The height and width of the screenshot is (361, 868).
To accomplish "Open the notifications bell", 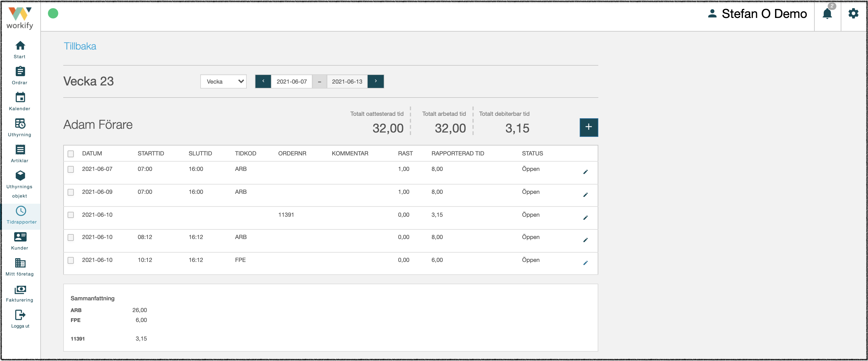I will [x=827, y=13].
